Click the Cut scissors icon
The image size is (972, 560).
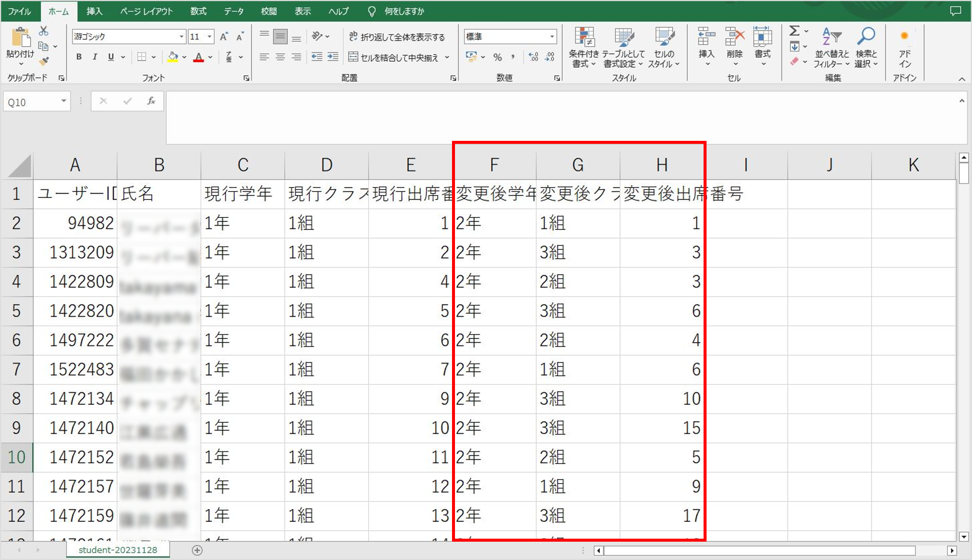(44, 31)
